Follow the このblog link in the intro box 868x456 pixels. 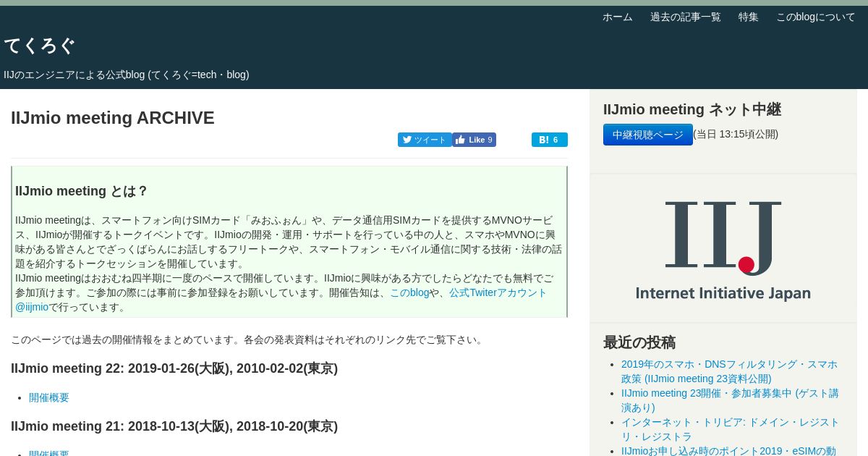point(409,292)
